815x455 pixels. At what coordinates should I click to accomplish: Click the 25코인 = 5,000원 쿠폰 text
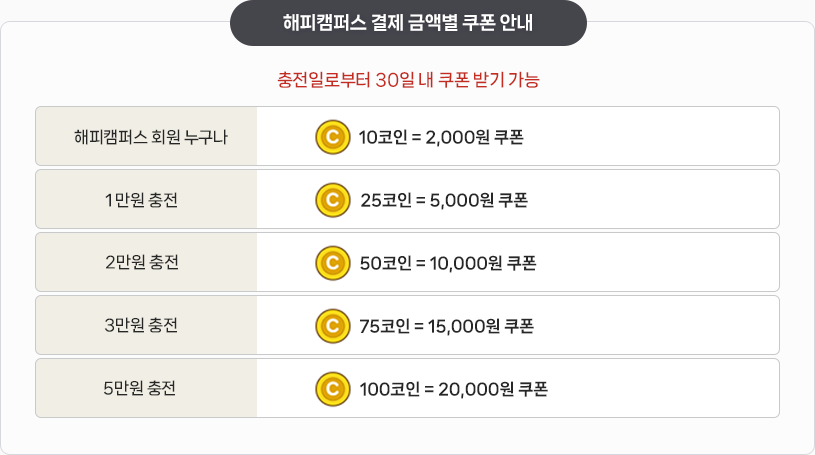click(444, 200)
